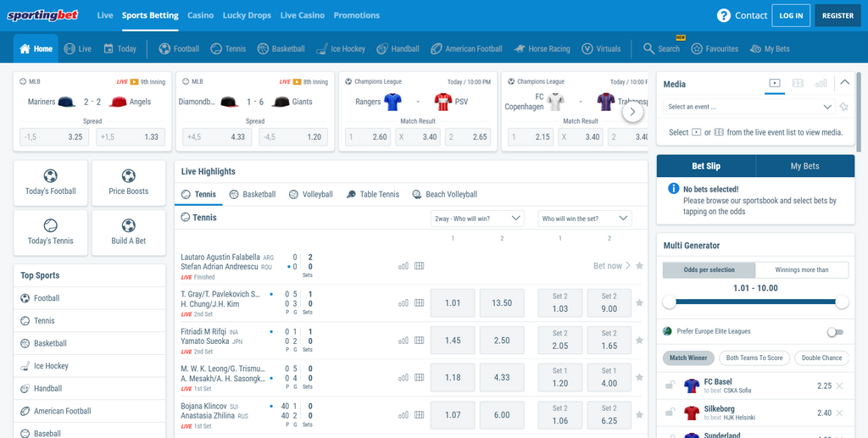
Task: Switch to the My Bets tab in betslip
Action: point(804,166)
